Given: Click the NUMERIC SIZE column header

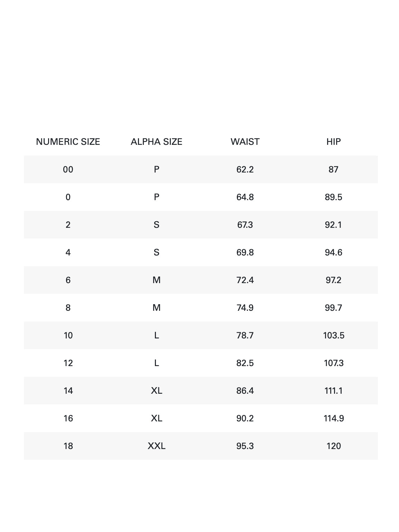Looking at the screenshot, I should click(x=68, y=142).
